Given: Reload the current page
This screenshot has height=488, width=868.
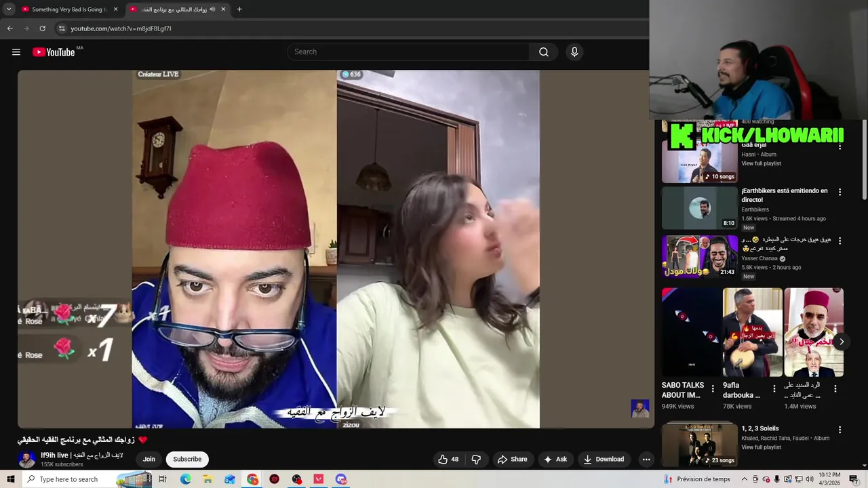Looking at the screenshot, I should pos(42,28).
